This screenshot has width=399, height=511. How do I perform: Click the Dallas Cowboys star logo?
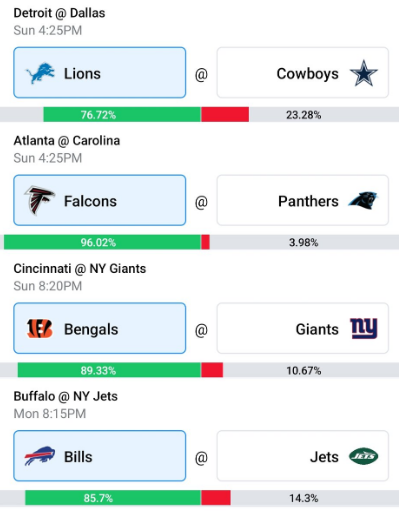[364, 73]
